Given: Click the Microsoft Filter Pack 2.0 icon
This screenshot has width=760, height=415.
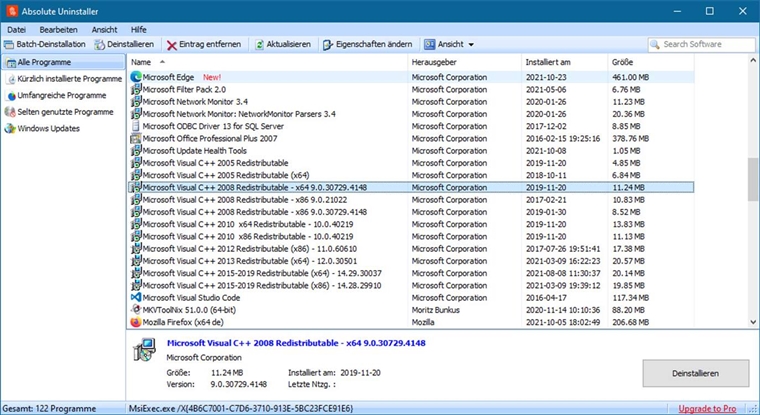Looking at the screenshot, I should tap(136, 89).
